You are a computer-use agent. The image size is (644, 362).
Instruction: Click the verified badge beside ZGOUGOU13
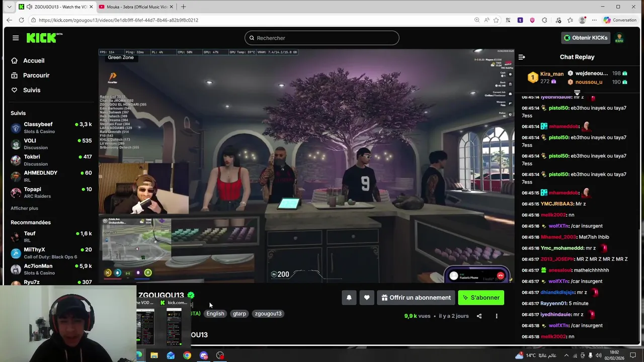(191, 295)
